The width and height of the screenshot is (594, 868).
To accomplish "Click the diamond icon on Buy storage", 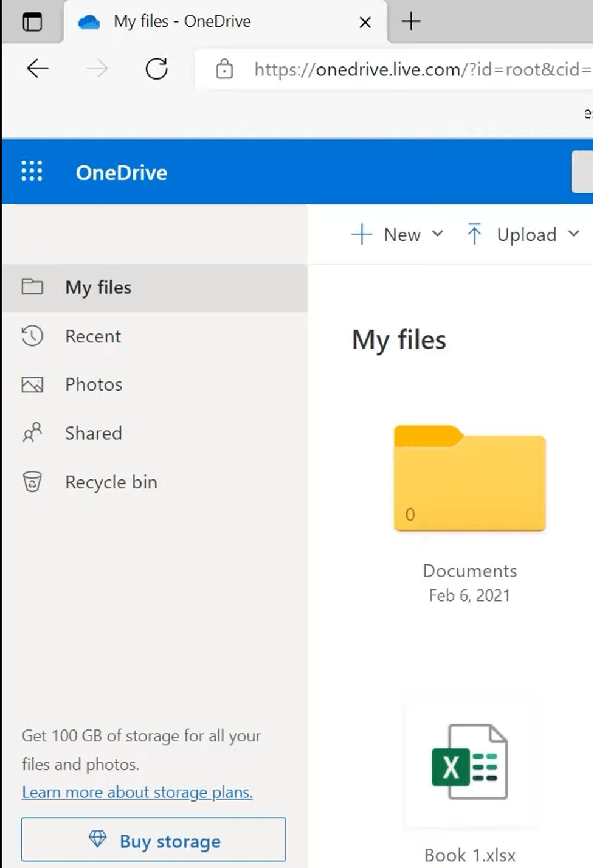I will click(x=97, y=839).
